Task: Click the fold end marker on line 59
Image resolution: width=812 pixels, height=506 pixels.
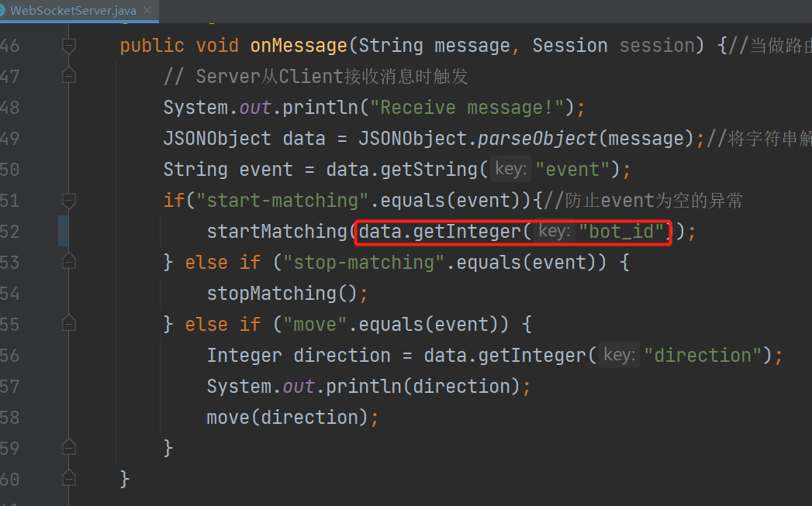Action: click(69, 448)
